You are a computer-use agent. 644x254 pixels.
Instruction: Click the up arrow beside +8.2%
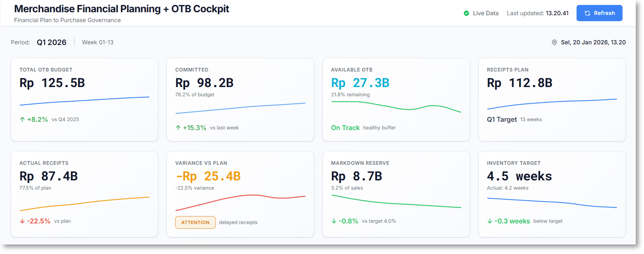(x=22, y=119)
